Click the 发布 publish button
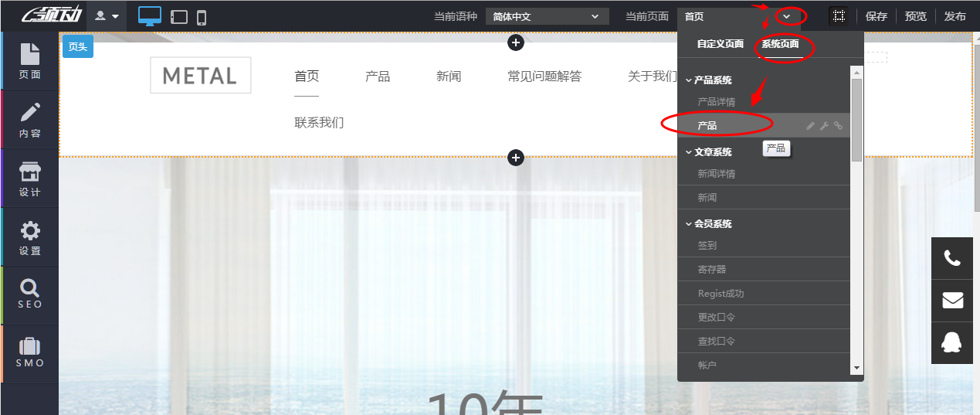Viewport: 980px width, 415px height. 955,16
